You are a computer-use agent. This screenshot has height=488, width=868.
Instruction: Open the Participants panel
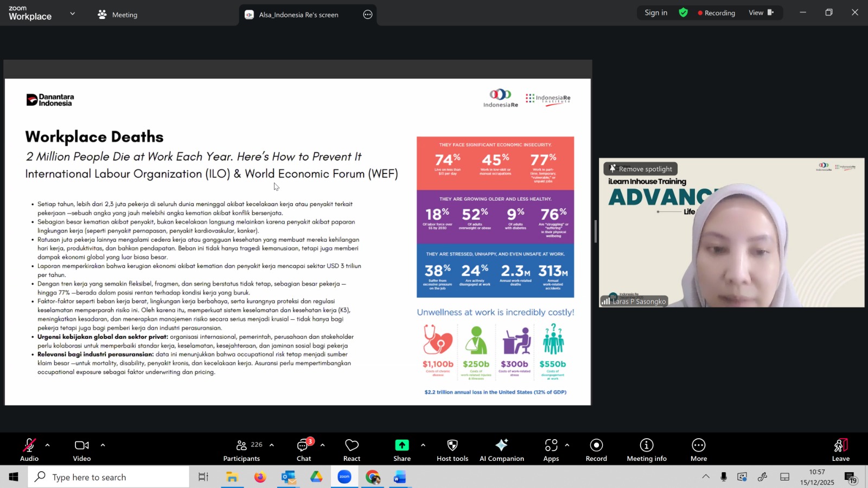[x=242, y=450]
